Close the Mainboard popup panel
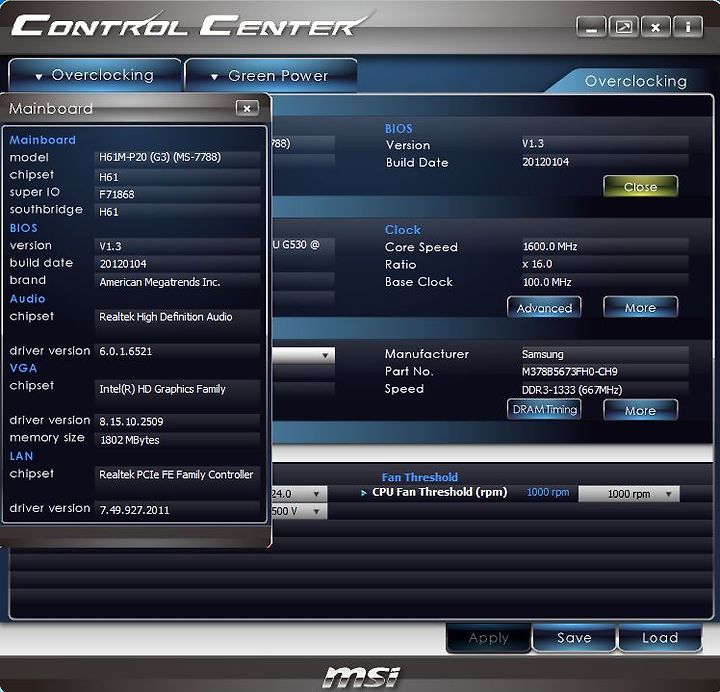 [x=247, y=108]
